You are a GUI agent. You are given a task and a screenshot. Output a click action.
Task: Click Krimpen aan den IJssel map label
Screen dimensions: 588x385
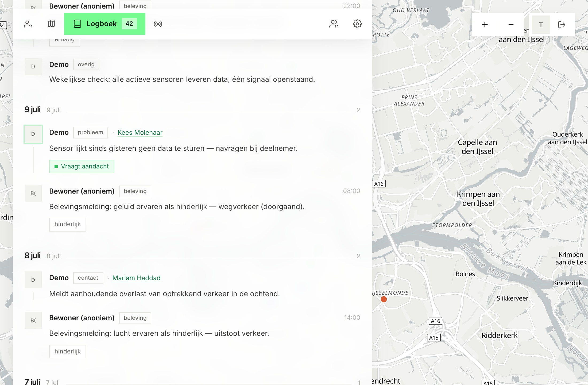[x=478, y=199]
